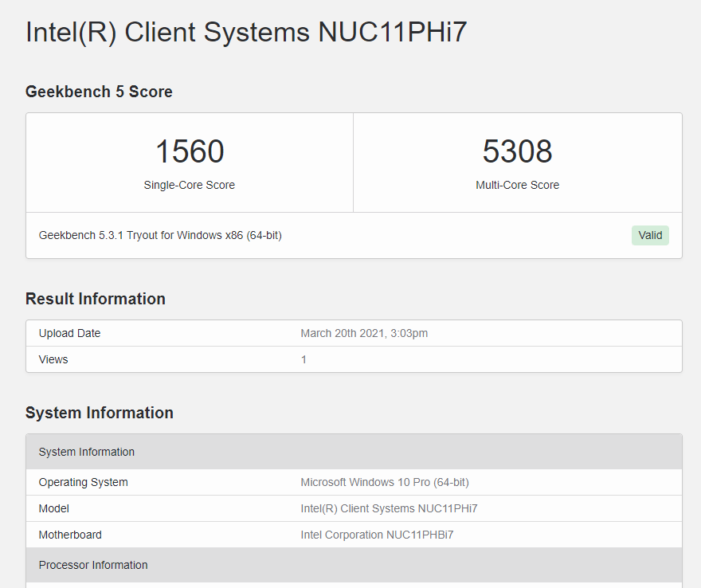Image resolution: width=701 pixels, height=588 pixels.
Task: Click the Views row label
Action: (x=53, y=359)
